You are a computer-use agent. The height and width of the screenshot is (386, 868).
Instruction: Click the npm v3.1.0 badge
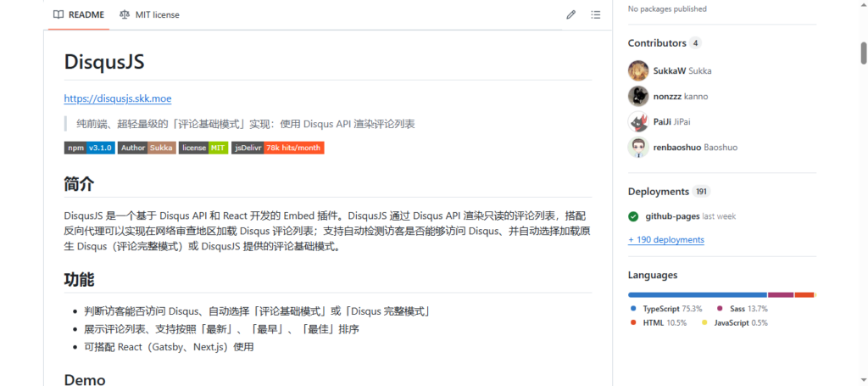coord(89,148)
